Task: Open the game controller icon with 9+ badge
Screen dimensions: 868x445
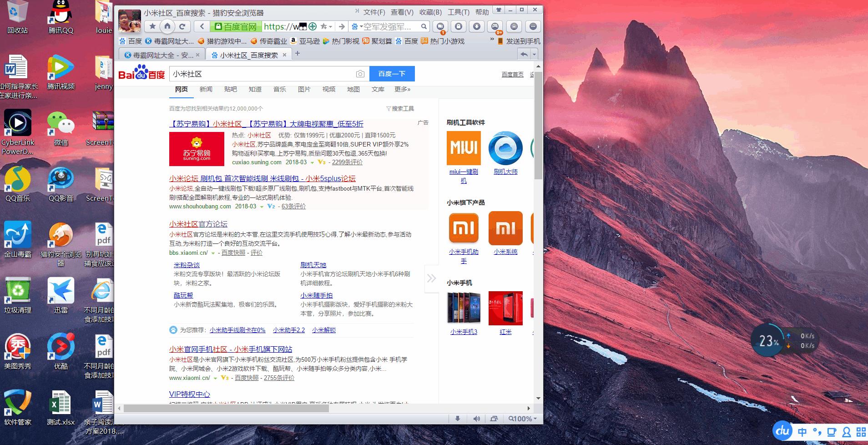Action: click(x=495, y=26)
